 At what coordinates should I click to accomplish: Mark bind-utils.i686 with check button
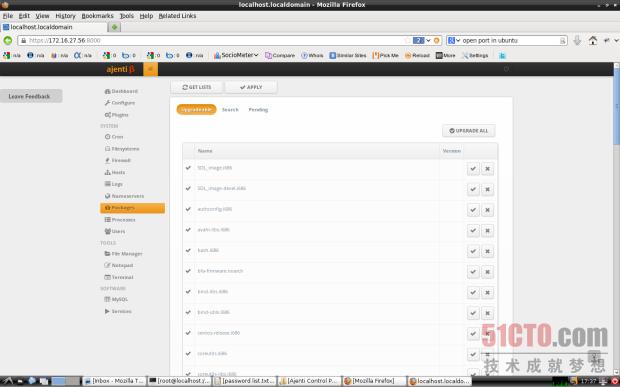[473, 313]
